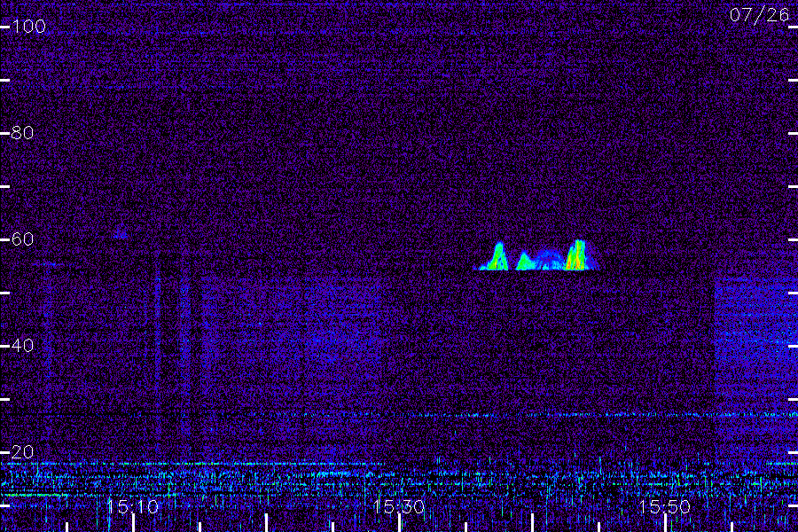This screenshot has height=532, width=798.
Task: Click the leftmost green burst peak
Action: (x=497, y=256)
